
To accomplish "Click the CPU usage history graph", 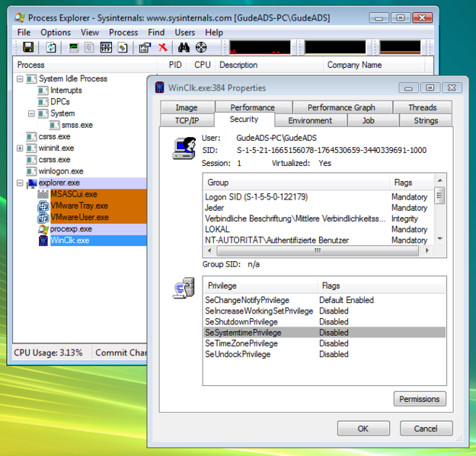I will (260, 47).
